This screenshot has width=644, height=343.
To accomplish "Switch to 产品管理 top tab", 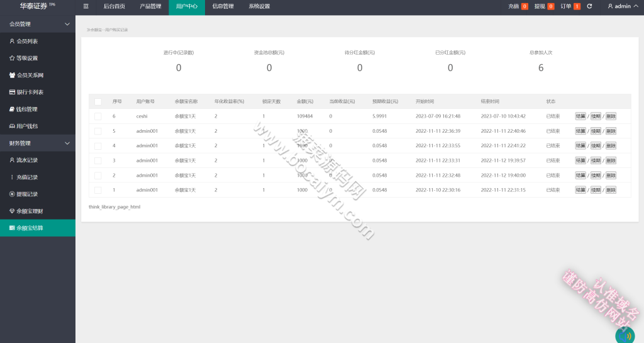I will (x=150, y=6).
